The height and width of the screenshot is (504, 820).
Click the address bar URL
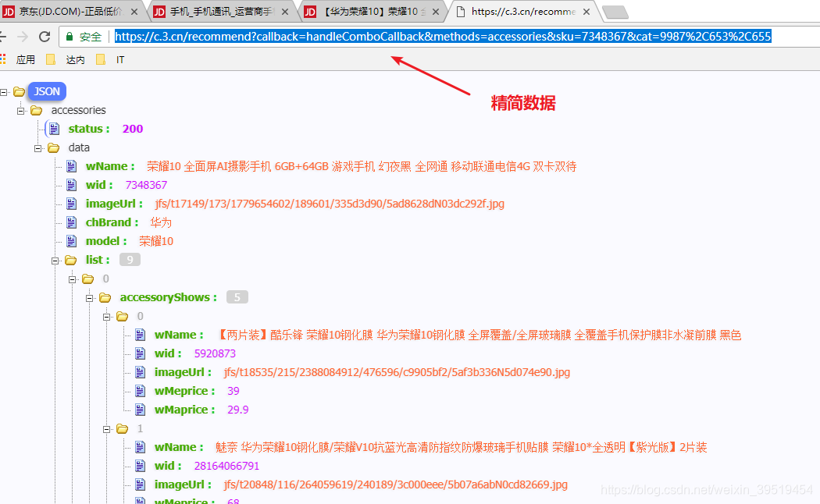point(443,37)
